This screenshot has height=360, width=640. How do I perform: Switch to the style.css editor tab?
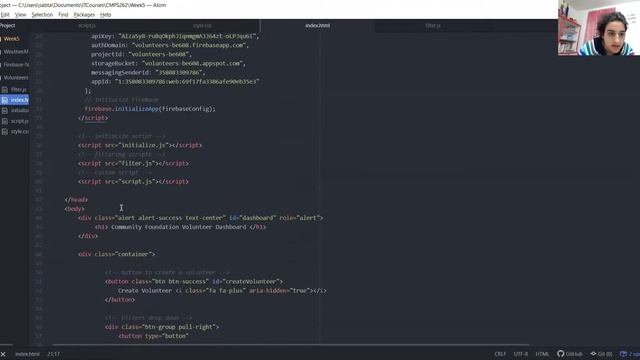tap(202, 25)
